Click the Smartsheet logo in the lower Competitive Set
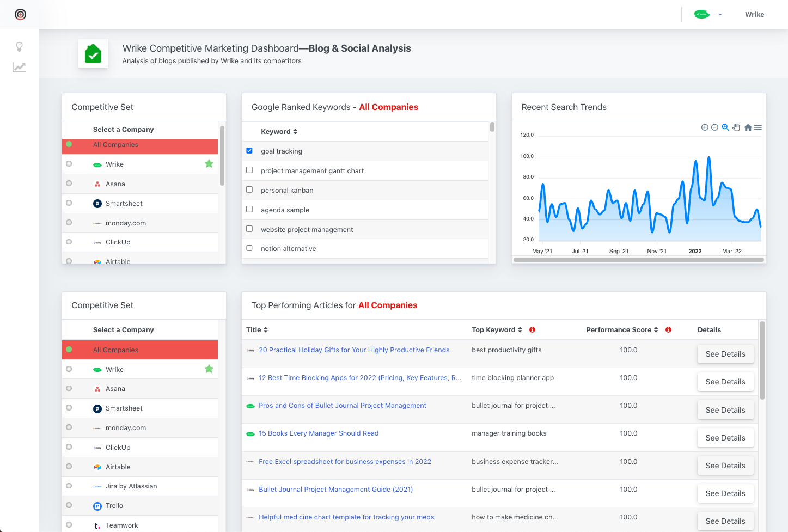The width and height of the screenshot is (788, 532). pyautogui.click(x=97, y=409)
